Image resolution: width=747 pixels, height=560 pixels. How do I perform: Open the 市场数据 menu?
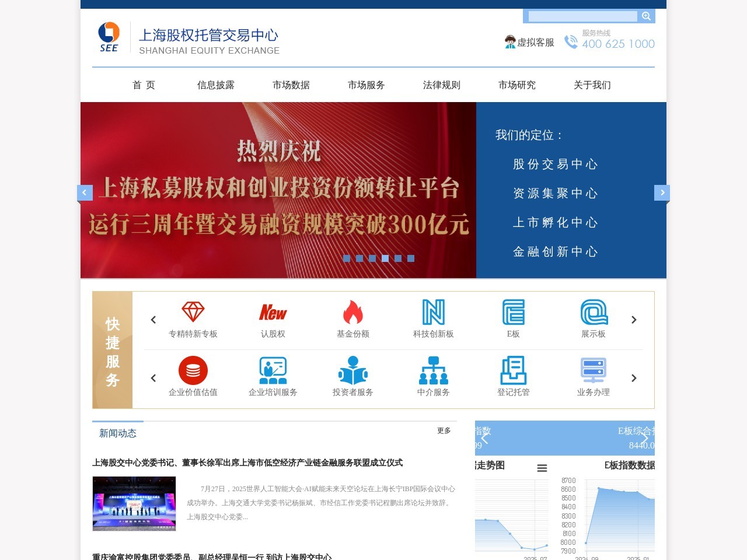pyautogui.click(x=291, y=85)
